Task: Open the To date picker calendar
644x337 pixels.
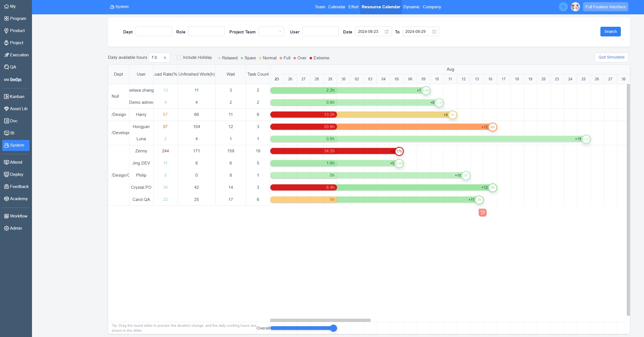Action: pos(434,32)
